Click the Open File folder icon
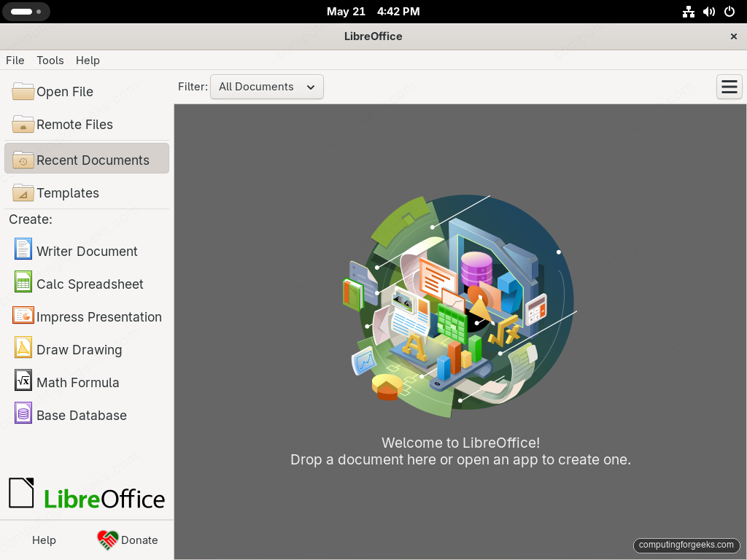This screenshot has height=560, width=747. (x=23, y=91)
